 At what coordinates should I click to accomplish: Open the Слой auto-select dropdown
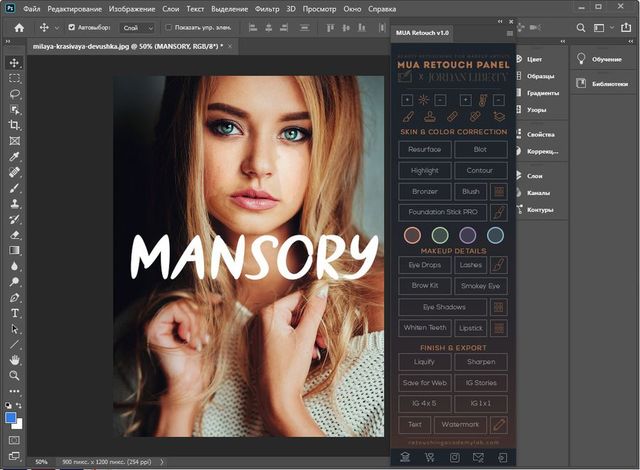coord(136,28)
